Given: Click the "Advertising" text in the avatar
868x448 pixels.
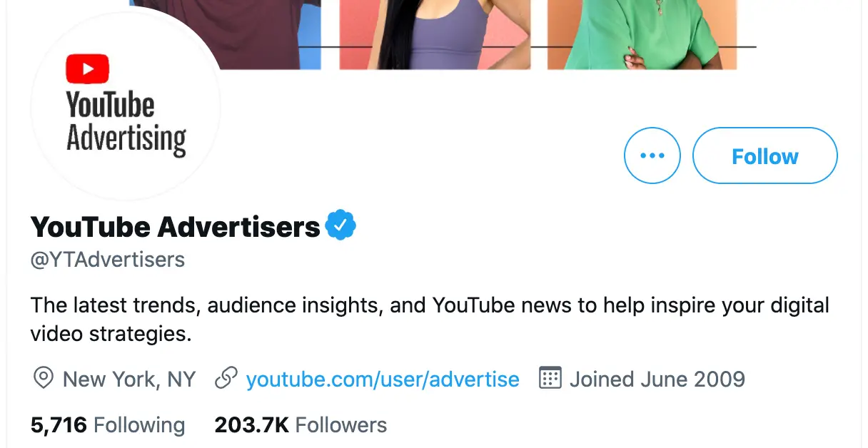Looking at the screenshot, I should (x=126, y=138).
